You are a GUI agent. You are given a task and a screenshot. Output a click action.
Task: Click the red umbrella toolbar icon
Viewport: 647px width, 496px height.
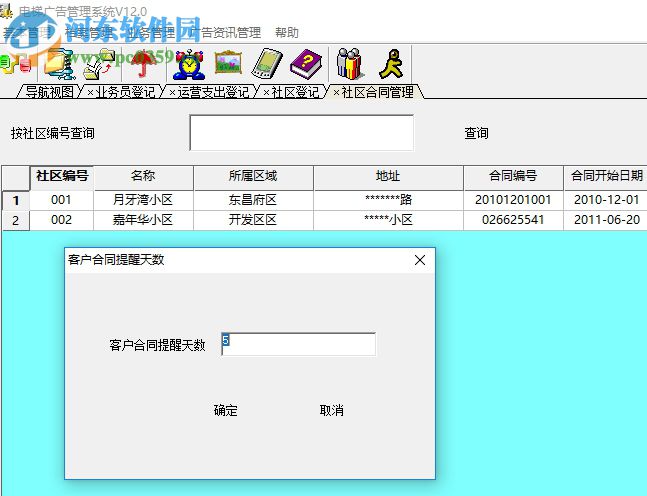click(144, 64)
